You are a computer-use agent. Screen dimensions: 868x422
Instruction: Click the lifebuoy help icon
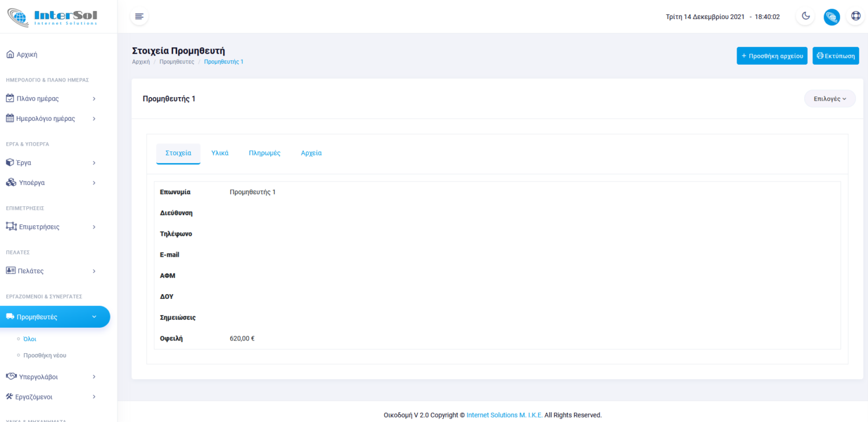[856, 17]
